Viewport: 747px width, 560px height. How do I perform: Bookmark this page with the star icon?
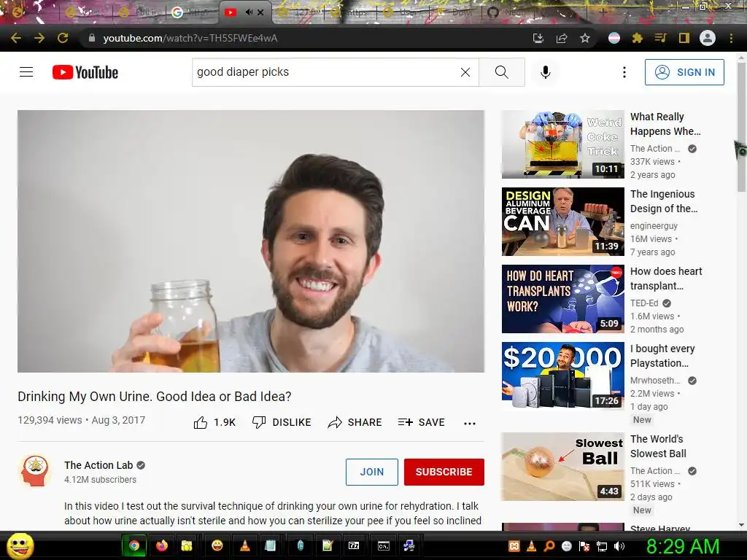585,38
